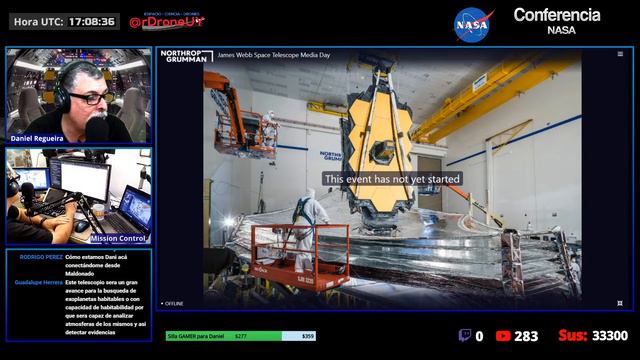Viewport: 640px width, 360px height.
Task: Click the Northrop Grumman logo
Action: 187,56
